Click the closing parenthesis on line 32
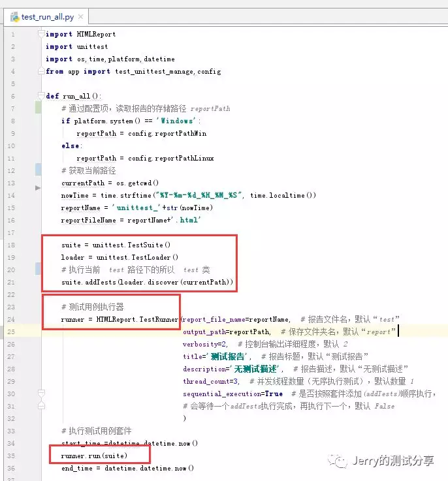 point(184,418)
